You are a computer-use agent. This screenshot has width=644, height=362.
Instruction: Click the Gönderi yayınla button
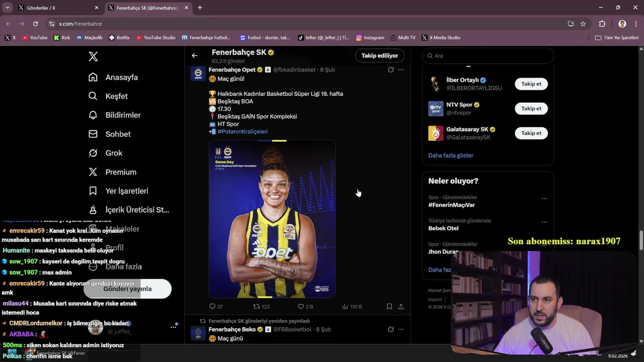[x=127, y=289]
